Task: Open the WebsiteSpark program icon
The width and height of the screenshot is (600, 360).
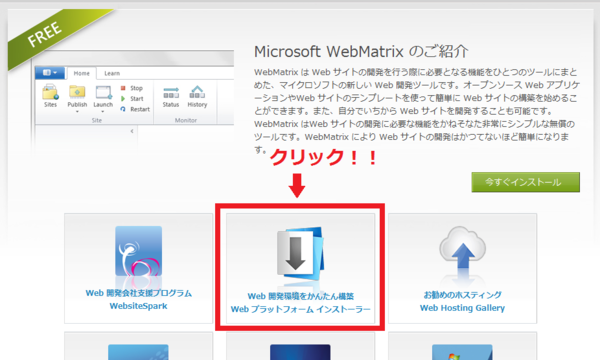Action: coord(139,251)
